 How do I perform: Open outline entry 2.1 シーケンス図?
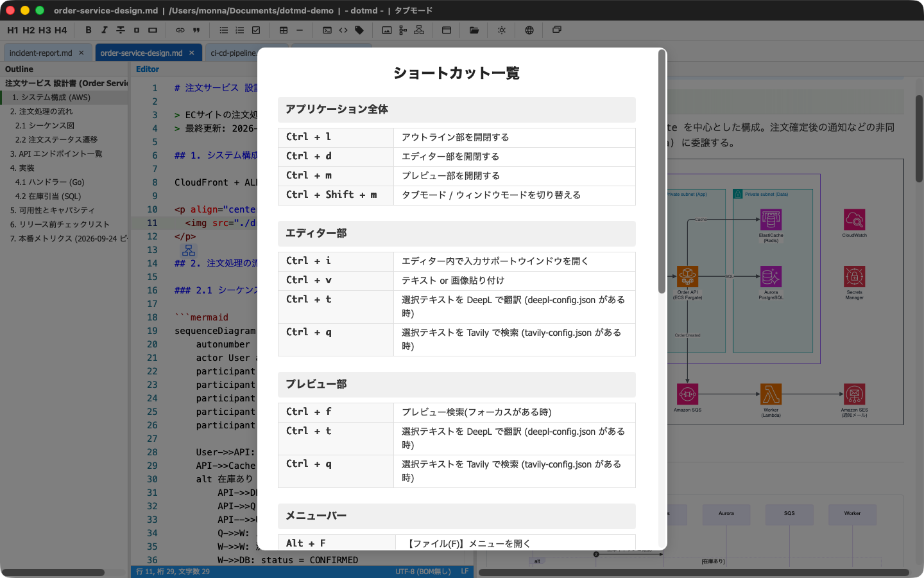(x=64, y=126)
